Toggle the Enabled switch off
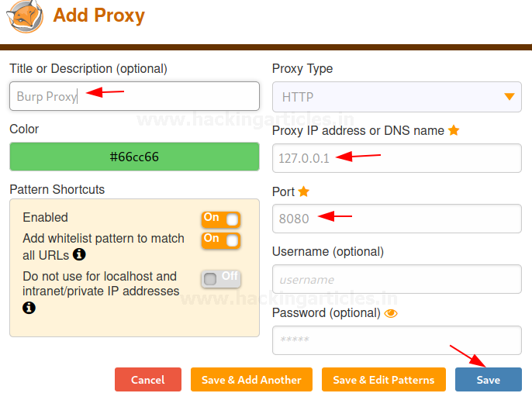This screenshot has height=400, width=532. click(x=220, y=219)
